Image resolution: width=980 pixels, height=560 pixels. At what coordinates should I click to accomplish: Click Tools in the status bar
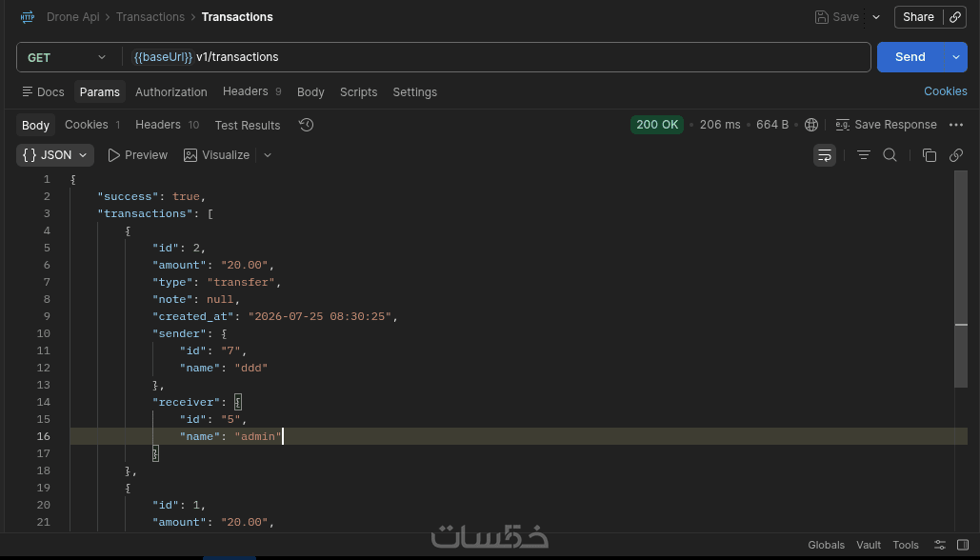point(905,545)
